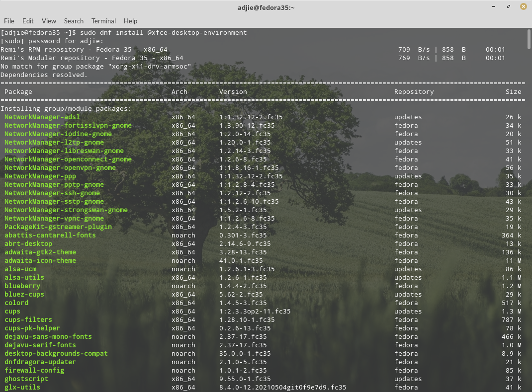The image size is (532, 392).
Task: Open the View menu
Action: [49, 21]
